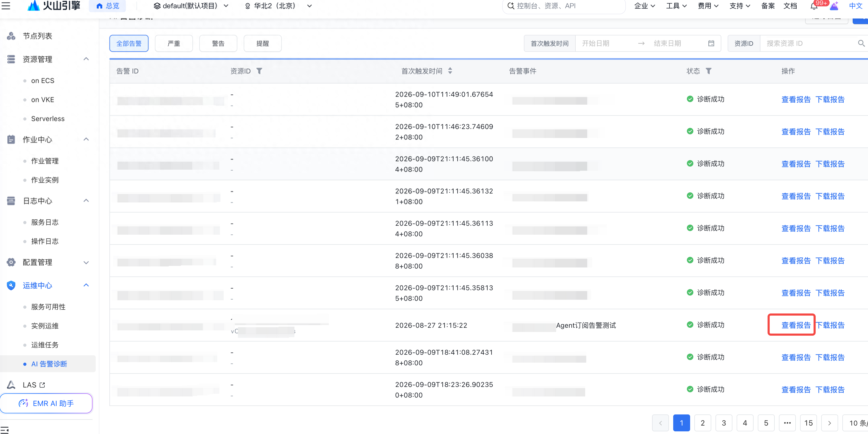Select the 严重 filter tab
The image size is (868, 434).
tap(174, 43)
